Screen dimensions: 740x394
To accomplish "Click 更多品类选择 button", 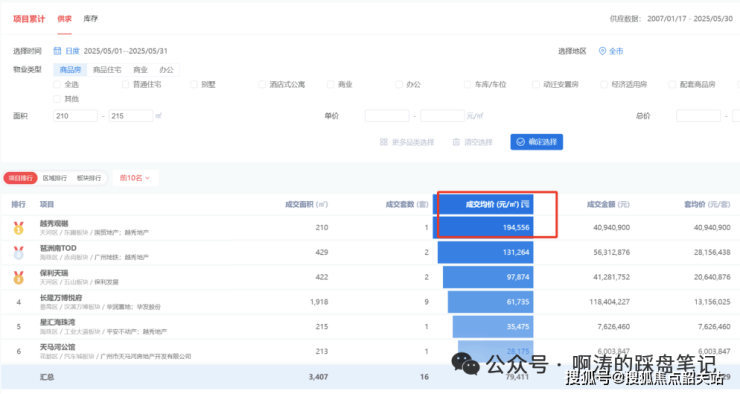I will [407, 142].
